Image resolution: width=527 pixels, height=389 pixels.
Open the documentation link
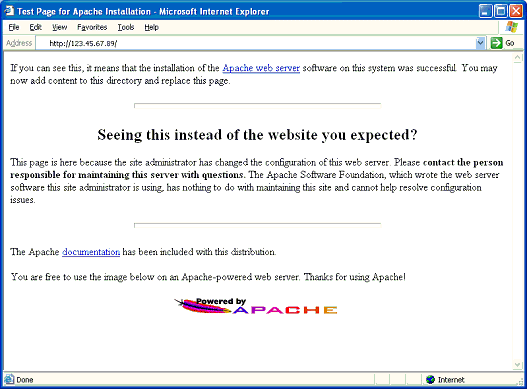(91, 252)
